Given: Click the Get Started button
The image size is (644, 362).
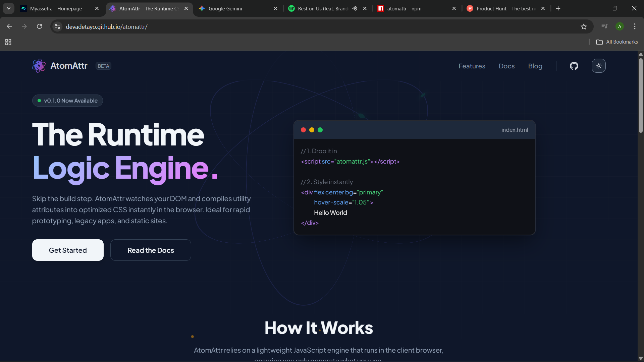Looking at the screenshot, I should (x=67, y=250).
